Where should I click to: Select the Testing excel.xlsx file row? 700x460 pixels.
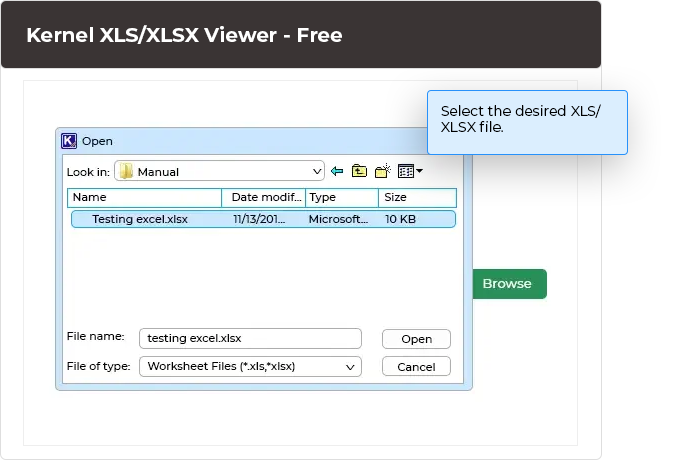click(x=263, y=219)
